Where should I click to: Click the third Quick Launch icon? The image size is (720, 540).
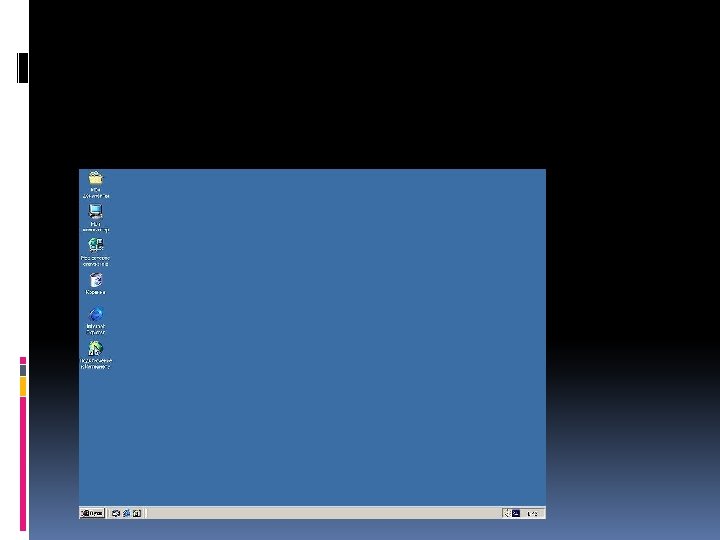point(137,513)
